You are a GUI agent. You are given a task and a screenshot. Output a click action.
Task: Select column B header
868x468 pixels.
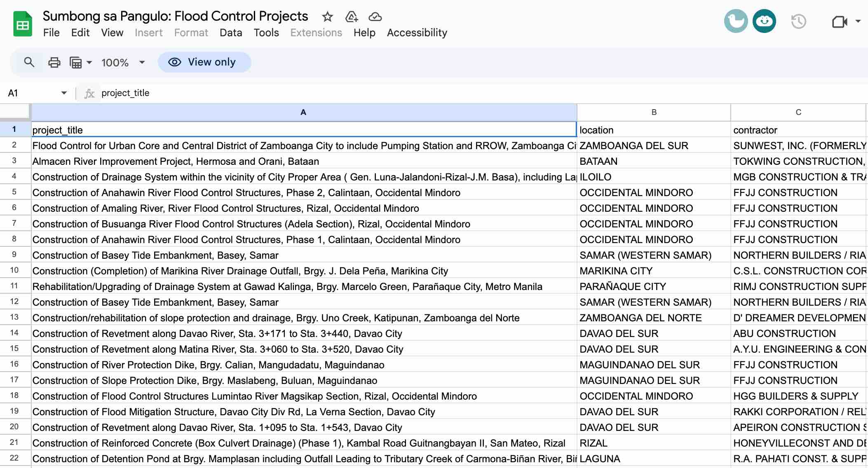[654, 112]
